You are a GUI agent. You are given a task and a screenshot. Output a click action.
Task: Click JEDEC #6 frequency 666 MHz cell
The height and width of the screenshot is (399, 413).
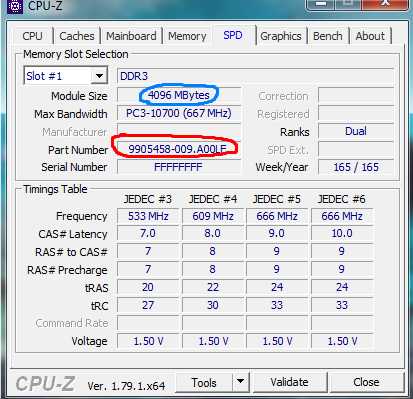(x=342, y=216)
